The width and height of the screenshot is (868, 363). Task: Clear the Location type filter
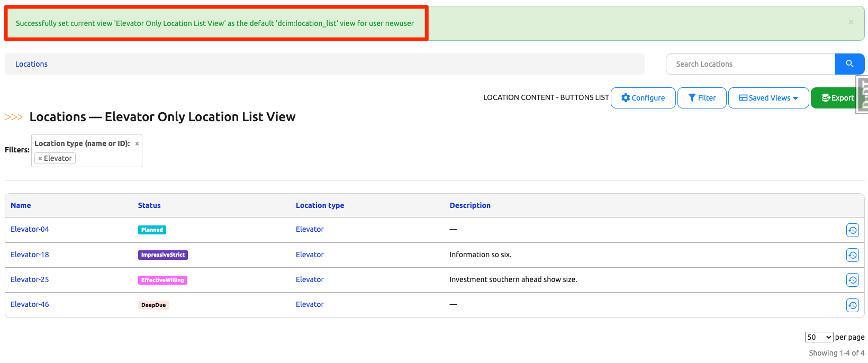[137, 144]
